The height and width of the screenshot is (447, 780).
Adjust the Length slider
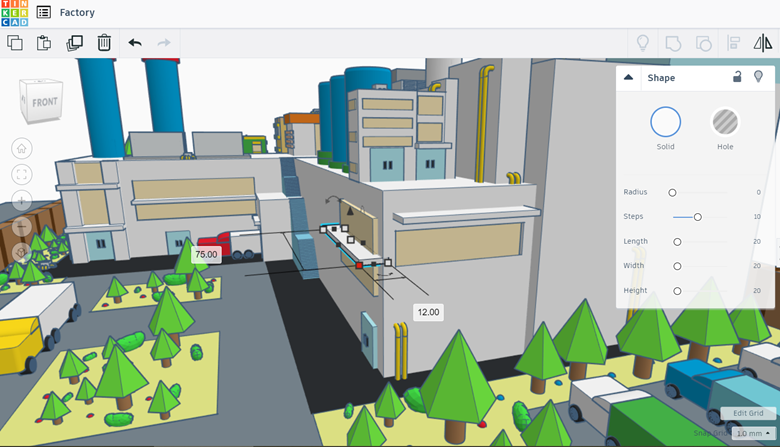[677, 242]
